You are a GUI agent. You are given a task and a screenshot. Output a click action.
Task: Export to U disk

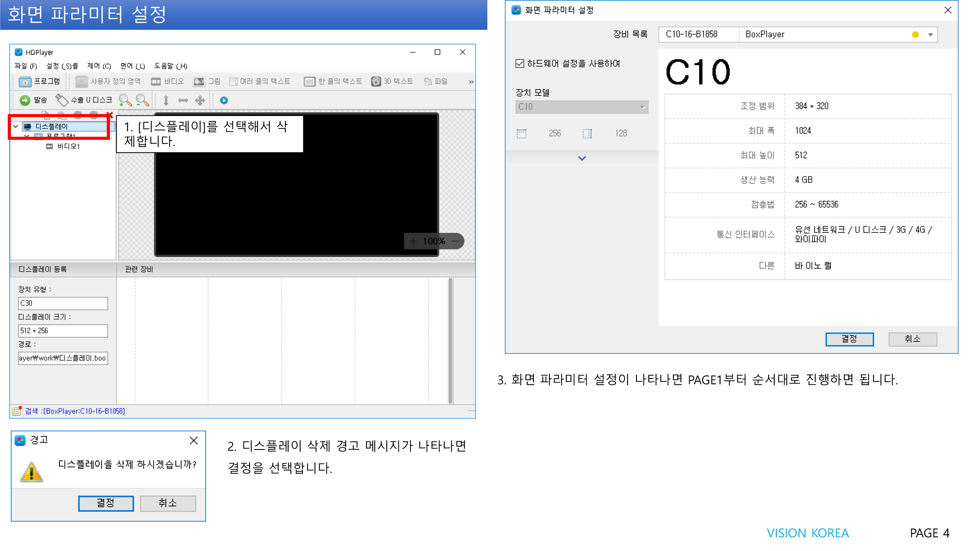(84, 100)
